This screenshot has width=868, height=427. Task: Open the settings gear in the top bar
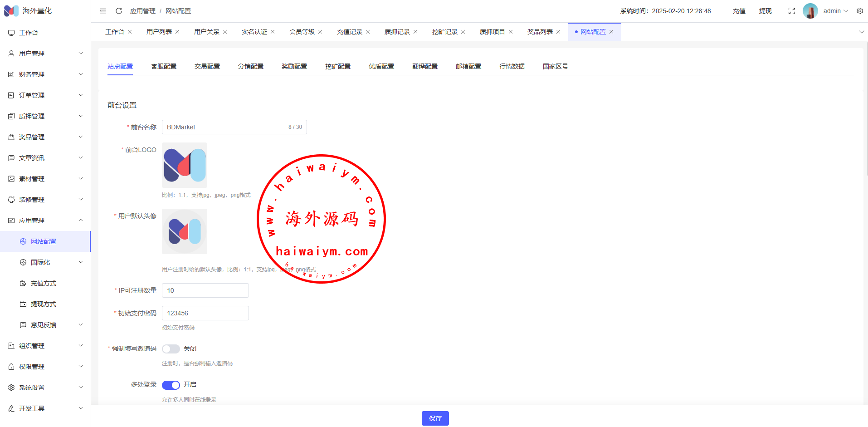pyautogui.click(x=859, y=11)
